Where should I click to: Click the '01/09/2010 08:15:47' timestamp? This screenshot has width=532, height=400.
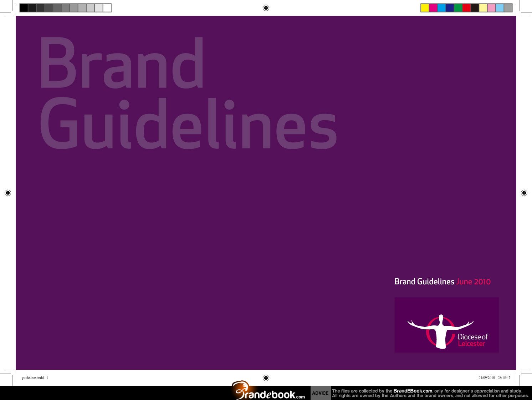click(494, 378)
